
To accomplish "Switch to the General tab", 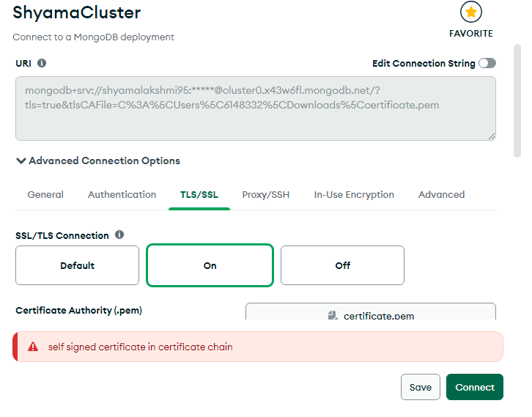I will pos(45,195).
